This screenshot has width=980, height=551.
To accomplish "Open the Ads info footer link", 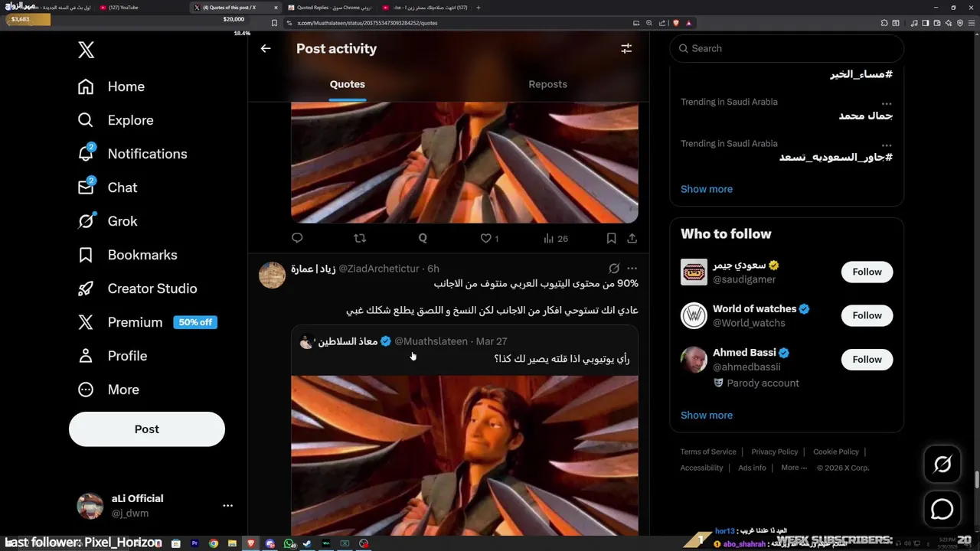I will click(752, 468).
